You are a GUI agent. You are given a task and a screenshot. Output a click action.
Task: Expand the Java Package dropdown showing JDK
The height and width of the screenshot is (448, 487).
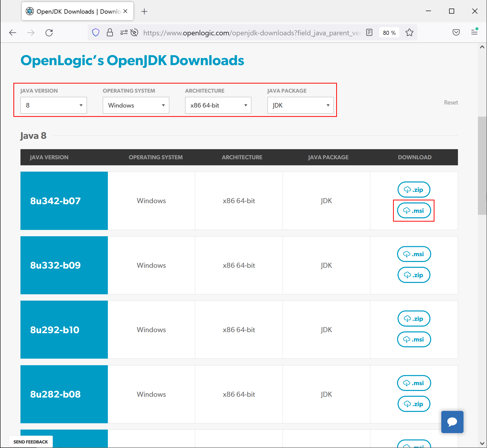(300, 105)
